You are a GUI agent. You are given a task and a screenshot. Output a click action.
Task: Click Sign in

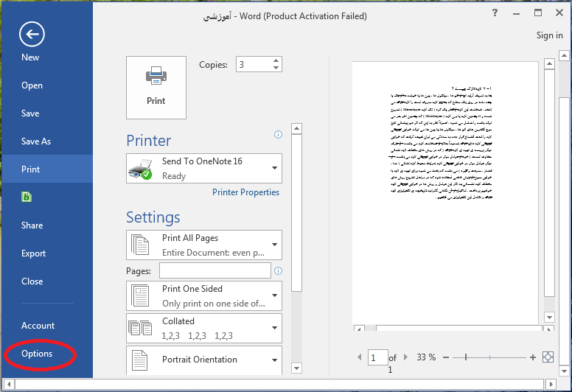coord(549,35)
